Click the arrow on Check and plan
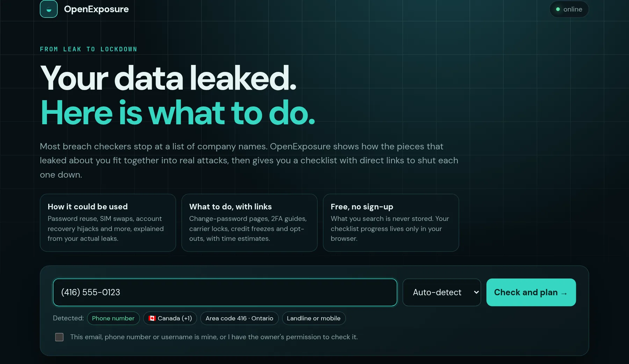This screenshot has height=364, width=629. click(x=564, y=294)
